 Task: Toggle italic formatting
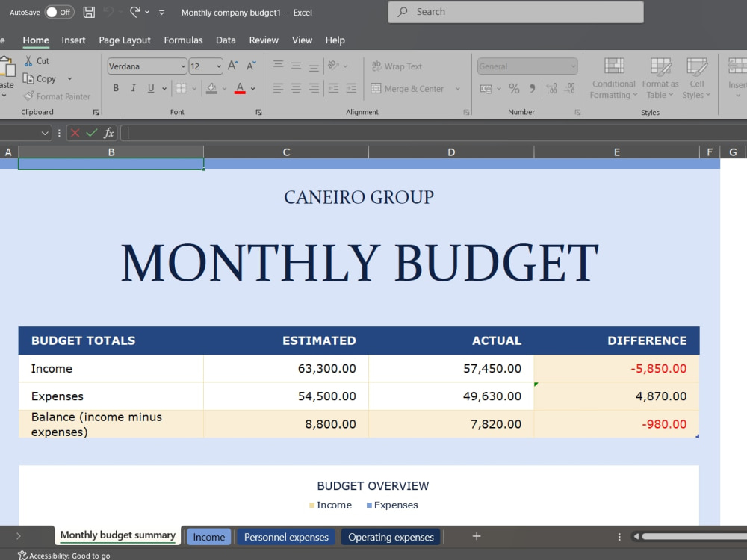[x=134, y=88]
